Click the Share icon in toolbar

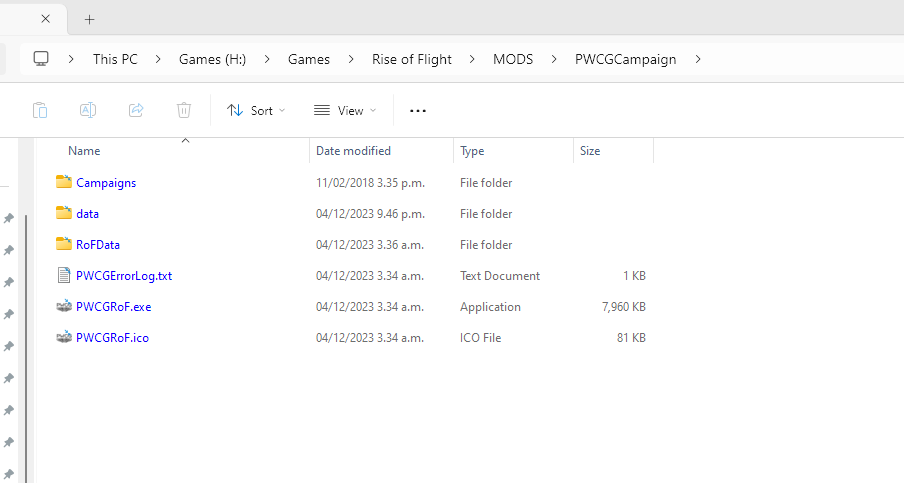coord(136,110)
